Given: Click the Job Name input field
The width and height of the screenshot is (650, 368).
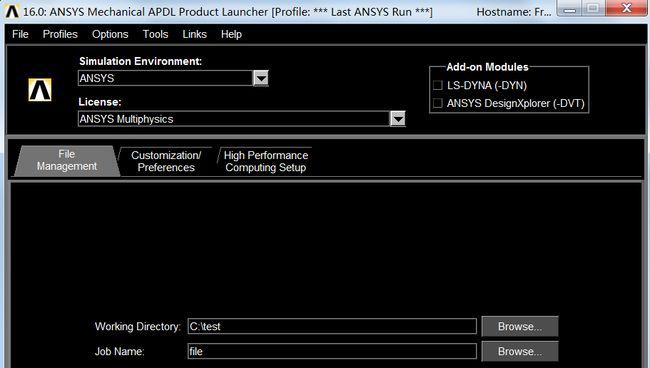Looking at the screenshot, I should coord(332,351).
